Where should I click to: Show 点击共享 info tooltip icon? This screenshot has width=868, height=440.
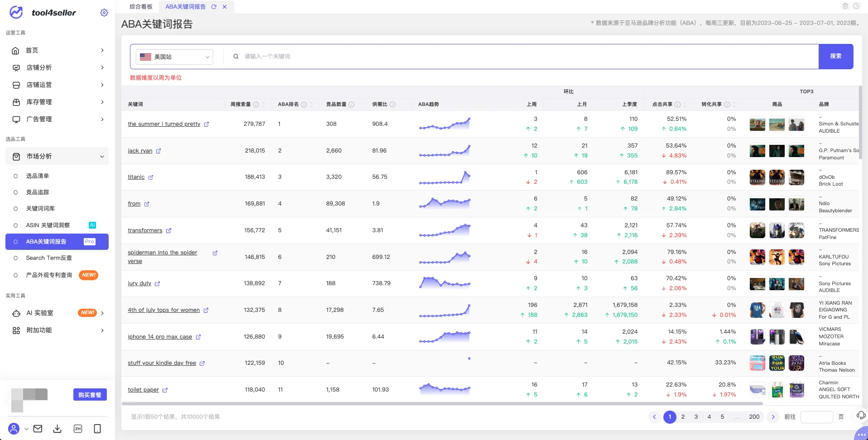pyautogui.click(x=678, y=105)
